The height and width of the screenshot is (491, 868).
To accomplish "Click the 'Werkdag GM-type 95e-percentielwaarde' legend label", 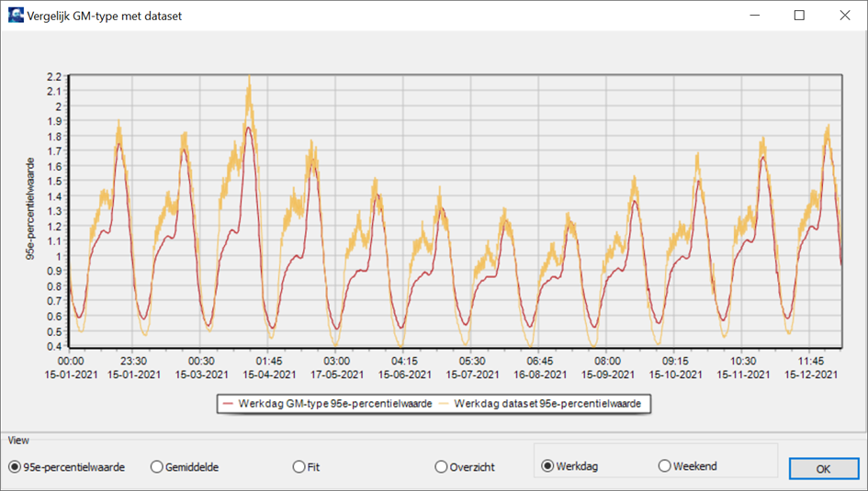I will pos(334,404).
